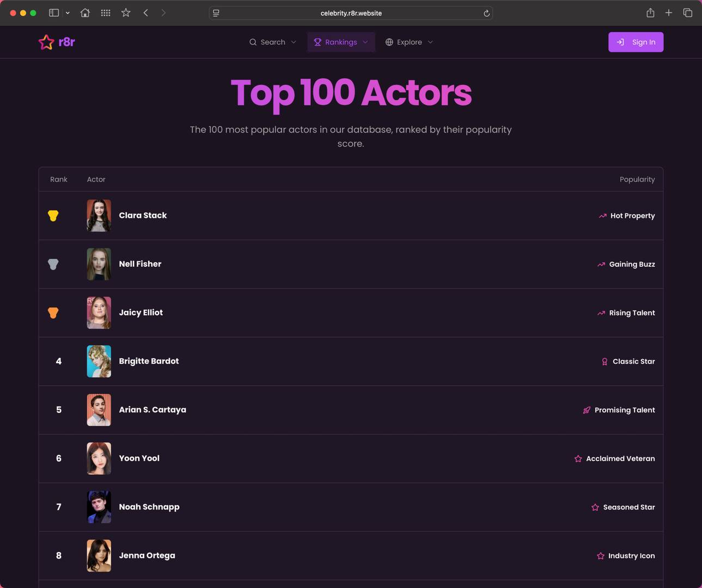Click the Jenna Ortega name link
Viewport: 702px width, 588px height.
pyautogui.click(x=147, y=555)
